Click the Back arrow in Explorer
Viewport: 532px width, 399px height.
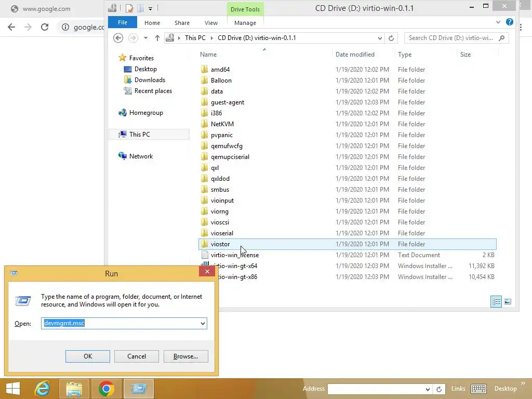pyautogui.click(x=118, y=37)
